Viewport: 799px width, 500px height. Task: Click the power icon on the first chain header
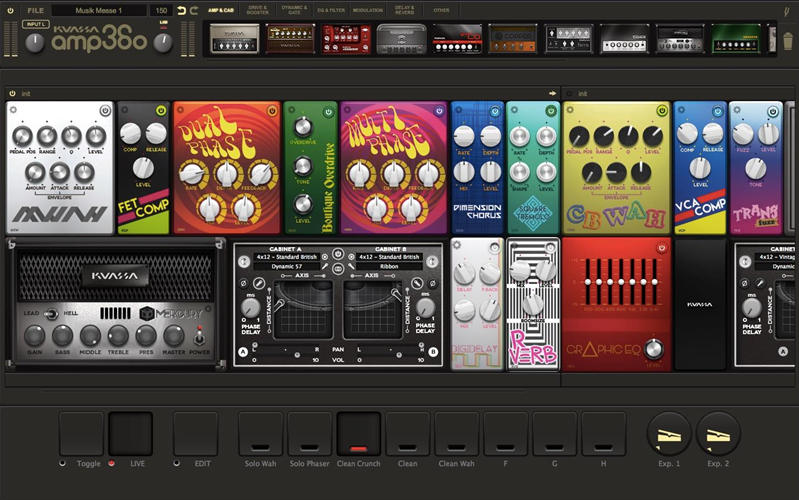point(12,93)
